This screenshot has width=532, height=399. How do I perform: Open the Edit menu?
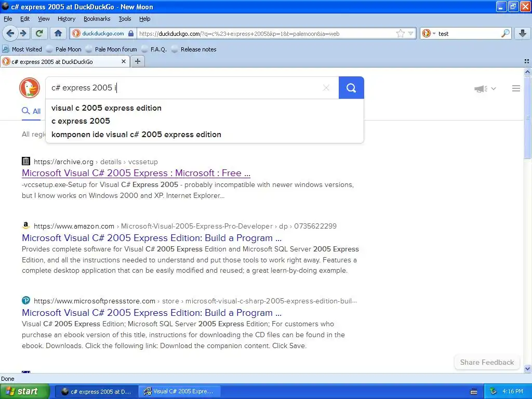coord(25,19)
